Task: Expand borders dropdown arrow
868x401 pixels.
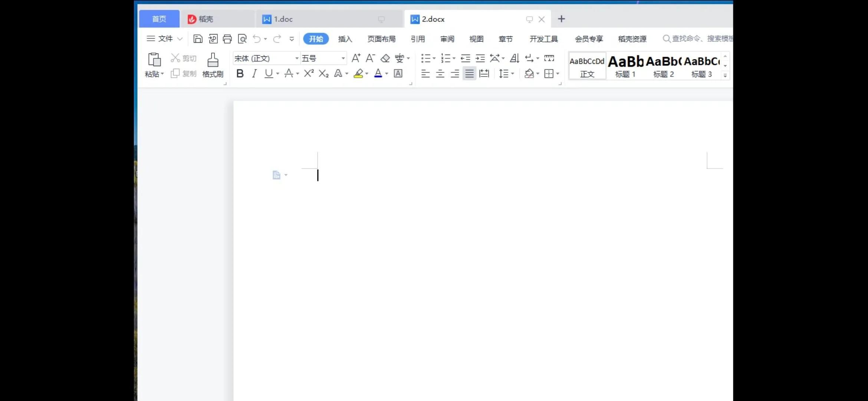Action: pyautogui.click(x=558, y=74)
